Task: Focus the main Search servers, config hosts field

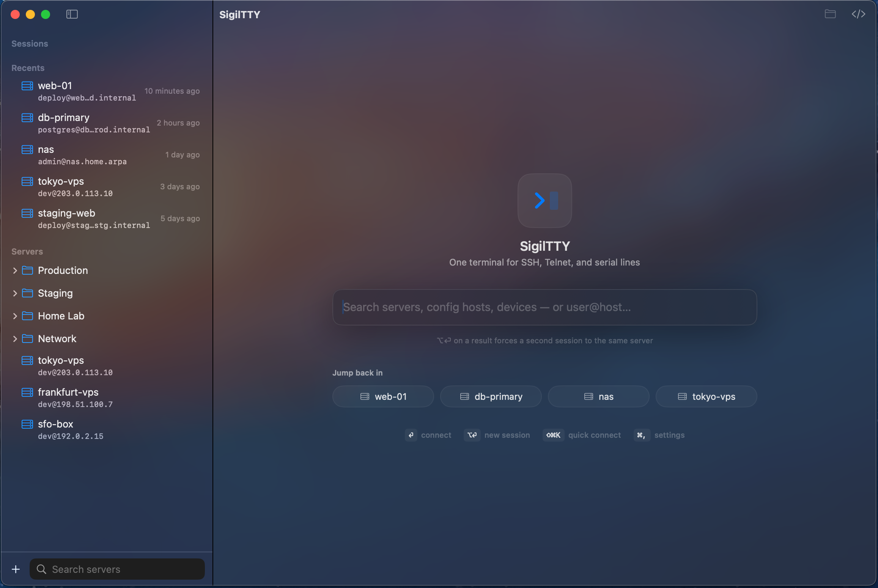Action: click(545, 307)
